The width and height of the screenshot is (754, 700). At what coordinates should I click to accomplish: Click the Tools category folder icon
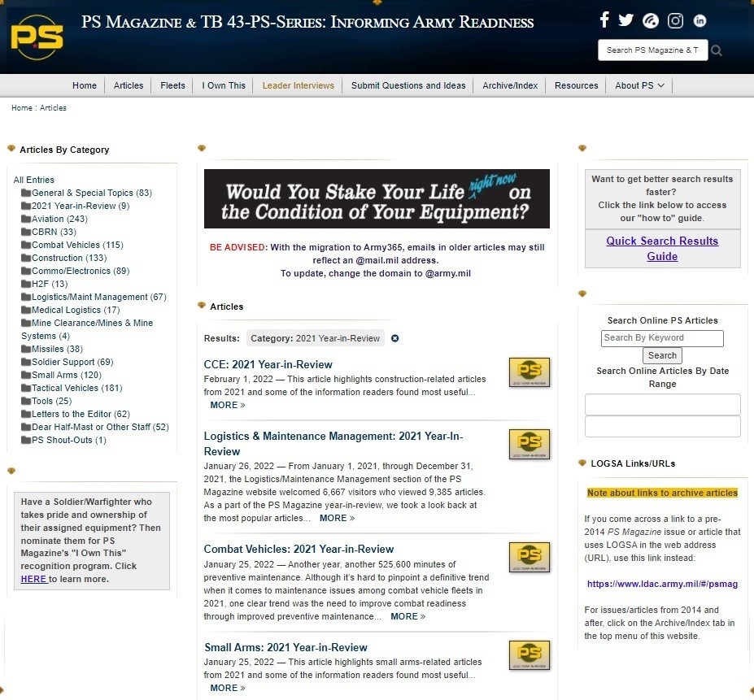click(x=26, y=401)
